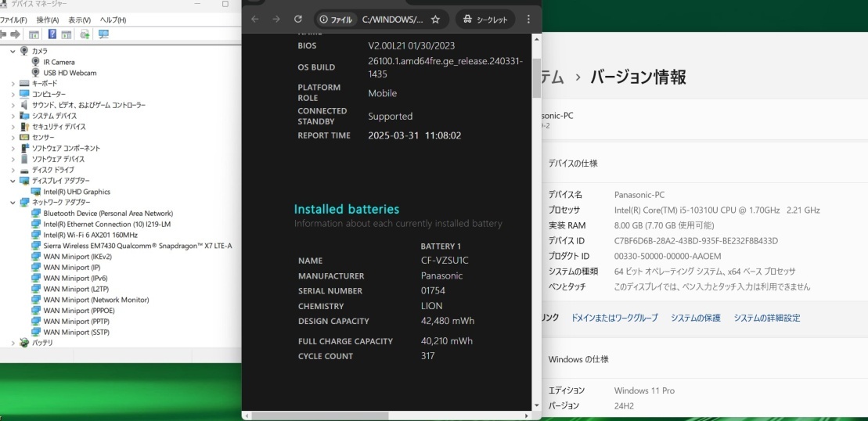The height and width of the screenshot is (421, 868).
Task: Click the blue question mark help icon
Action: 52,34
